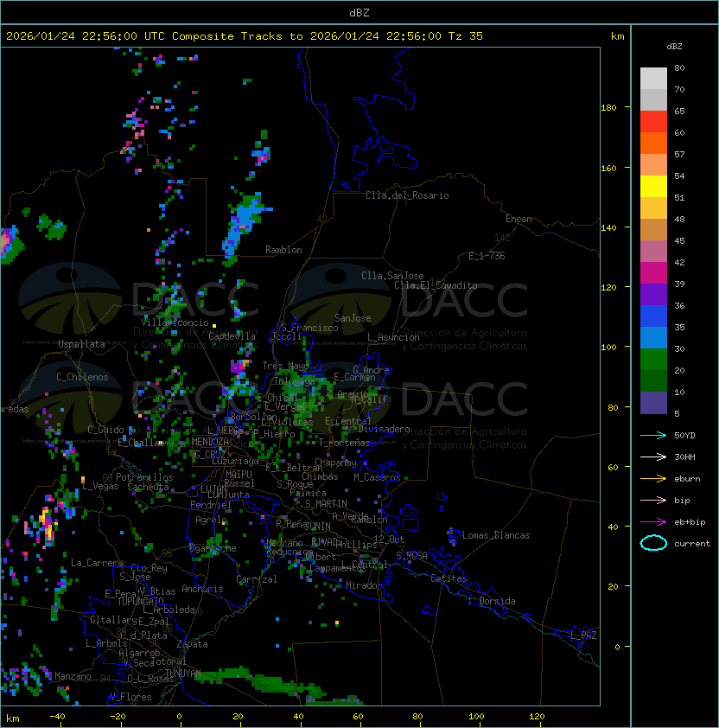
Task: Click the pink bip arrow in legend
Action: 653,501
